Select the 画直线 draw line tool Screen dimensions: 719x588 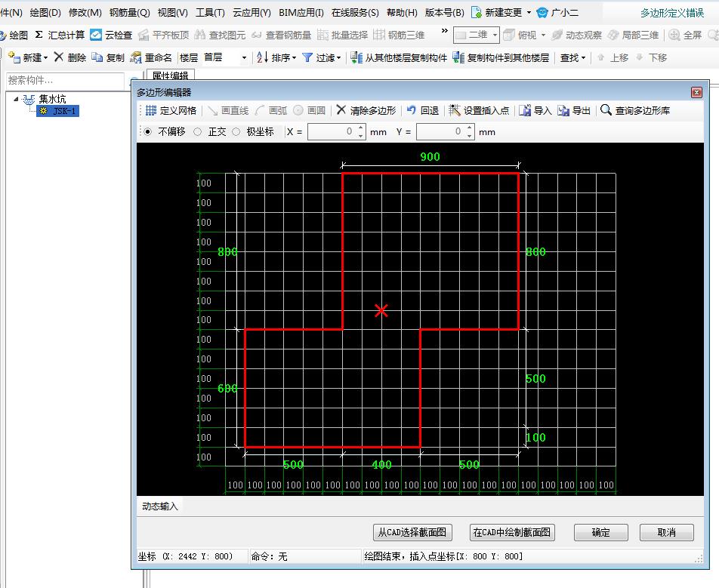228,110
